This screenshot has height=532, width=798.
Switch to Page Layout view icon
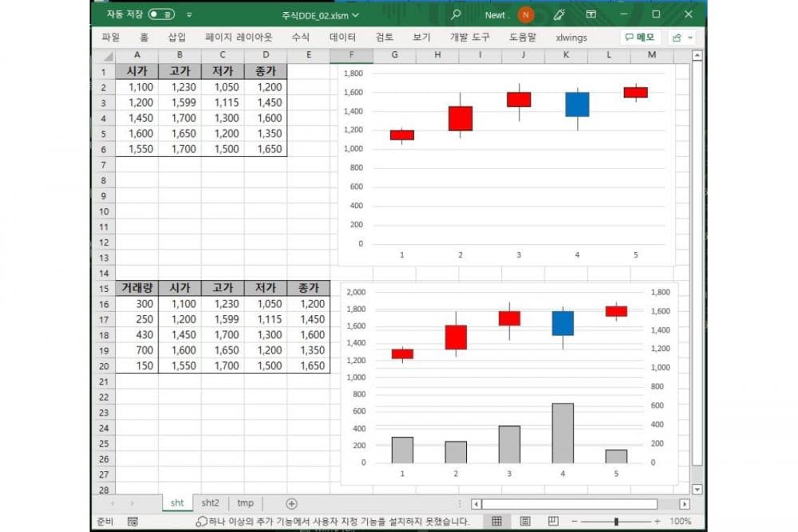(x=525, y=522)
